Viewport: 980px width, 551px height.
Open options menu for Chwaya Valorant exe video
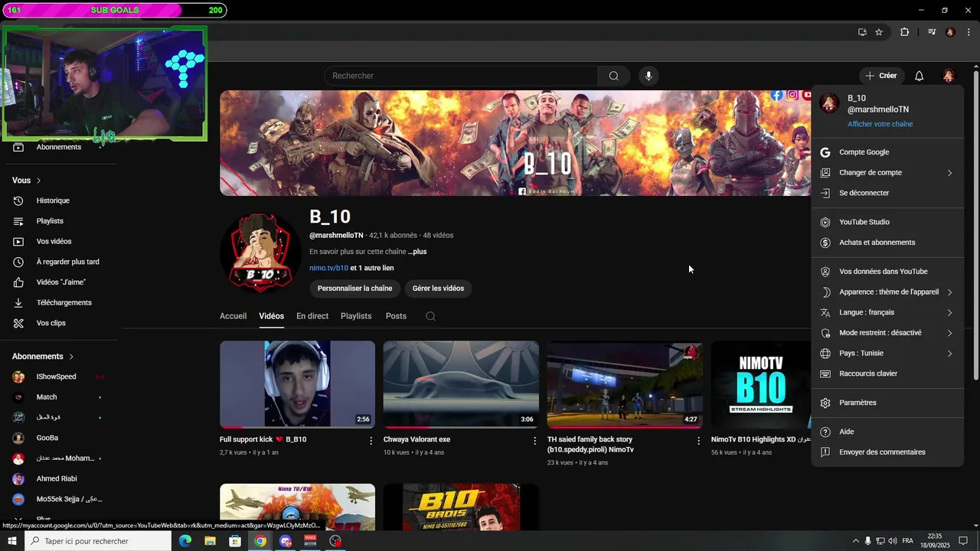(534, 441)
